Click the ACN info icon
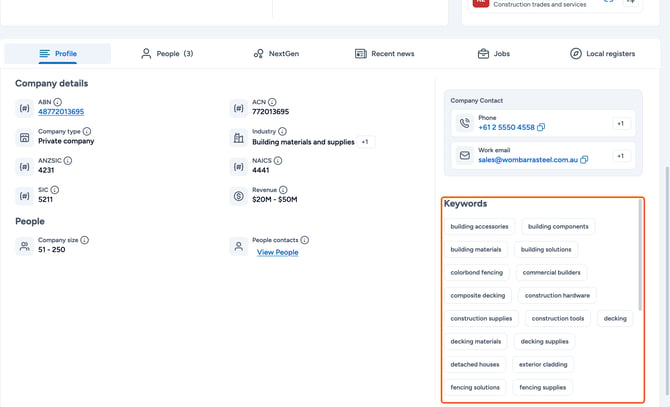Image resolution: width=670 pixels, height=407 pixels. click(272, 102)
